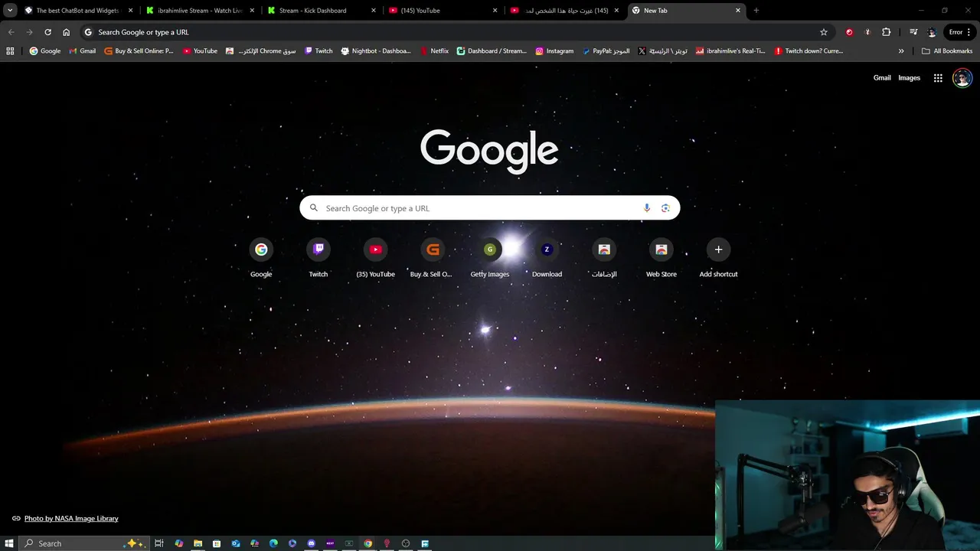The height and width of the screenshot is (551, 980).
Task: Switch to Stream - Kick Dashboard tab
Action: pos(322,11)
